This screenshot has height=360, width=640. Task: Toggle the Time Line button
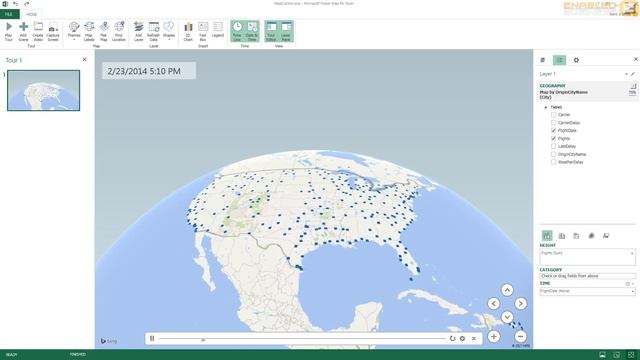click(237, 31)
